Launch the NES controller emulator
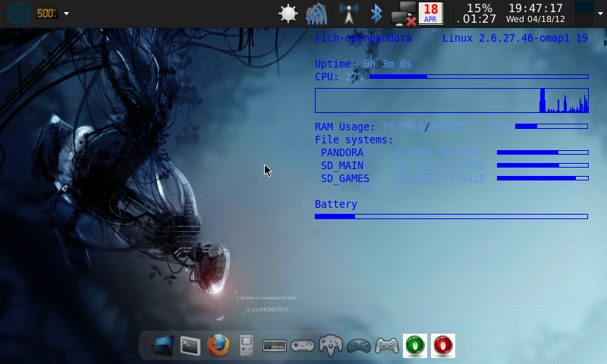This screenshot has width=607, height=364. tap(274, 346)
